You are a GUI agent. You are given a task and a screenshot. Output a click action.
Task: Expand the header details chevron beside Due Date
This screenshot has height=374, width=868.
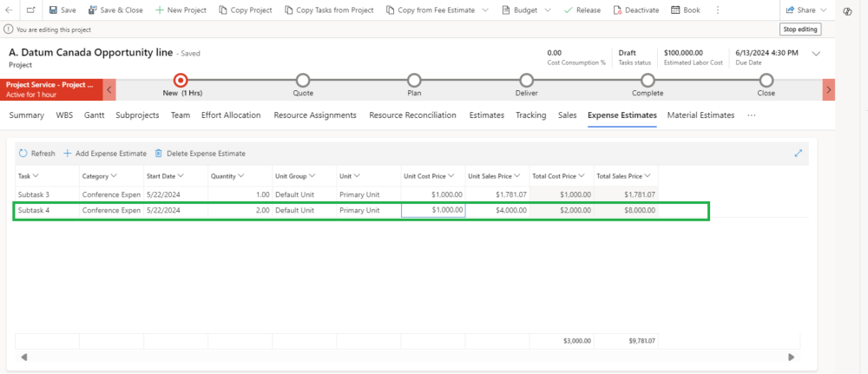[816, 54]
